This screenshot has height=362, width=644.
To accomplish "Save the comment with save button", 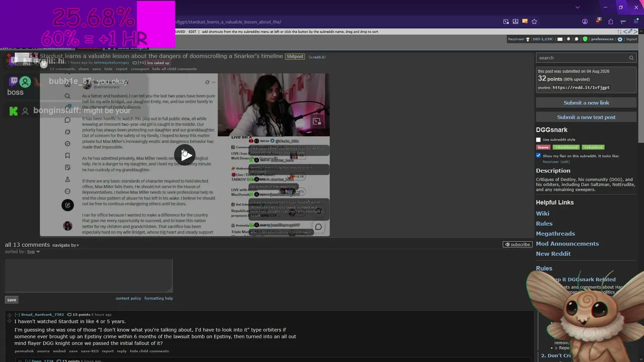I will (12, 300).
